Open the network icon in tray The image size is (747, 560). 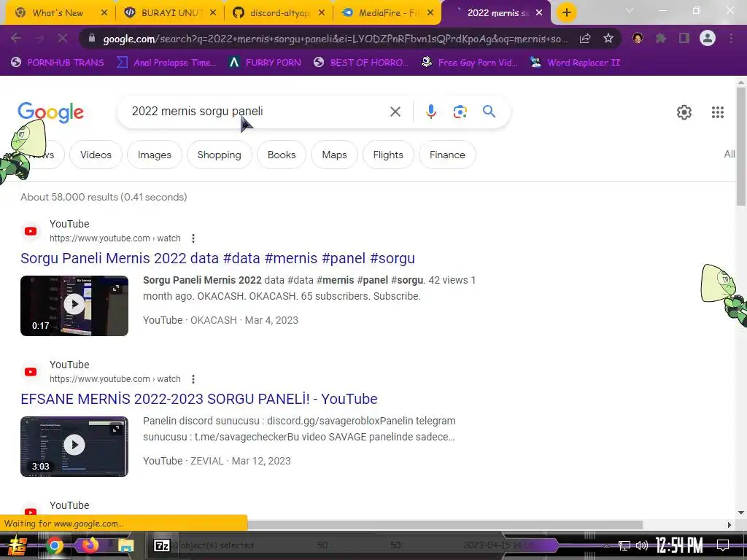(624, 545)
